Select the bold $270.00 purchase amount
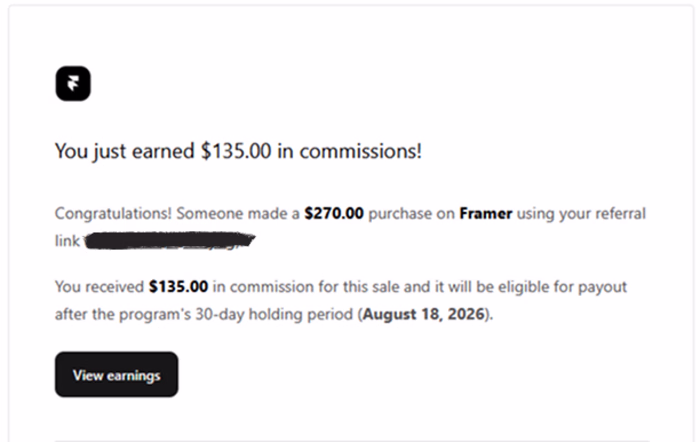The height and width of the screenshot is (442, 700). (334, 213)
